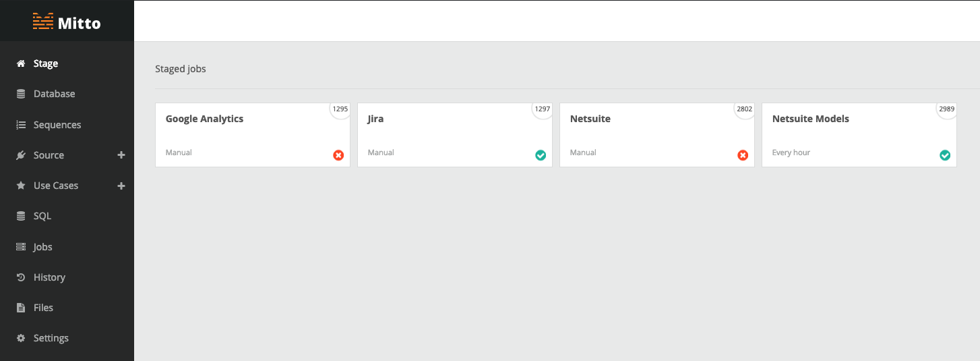This screenshot has width=980, height=361.
Task: Click the Settings gear icon
Action: tap(21, 338)
